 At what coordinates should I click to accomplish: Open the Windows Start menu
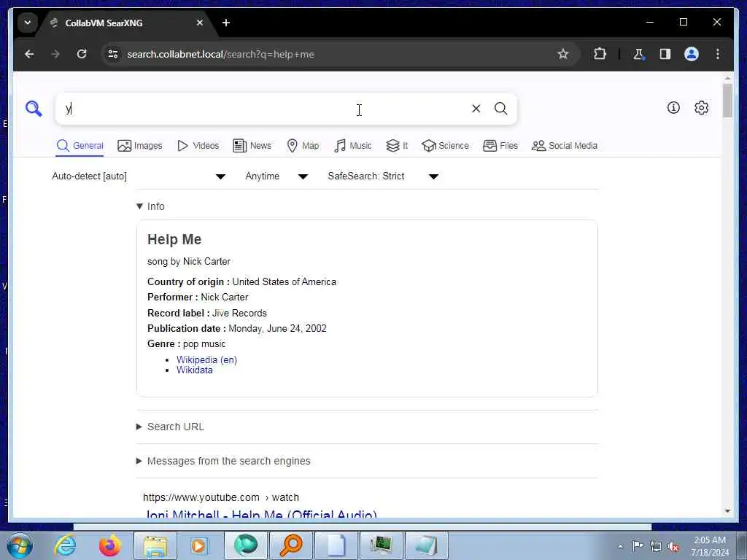(20, 545)
